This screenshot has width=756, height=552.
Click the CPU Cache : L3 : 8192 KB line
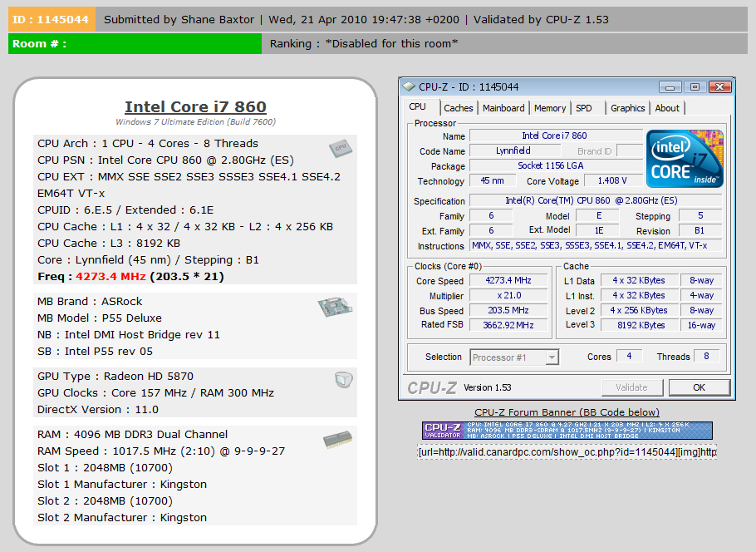pyautogui.click(x=109, y=244)
